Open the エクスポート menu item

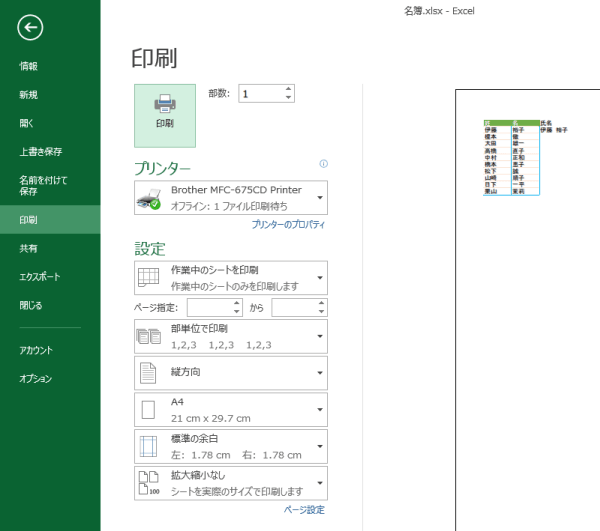point(50,277)
